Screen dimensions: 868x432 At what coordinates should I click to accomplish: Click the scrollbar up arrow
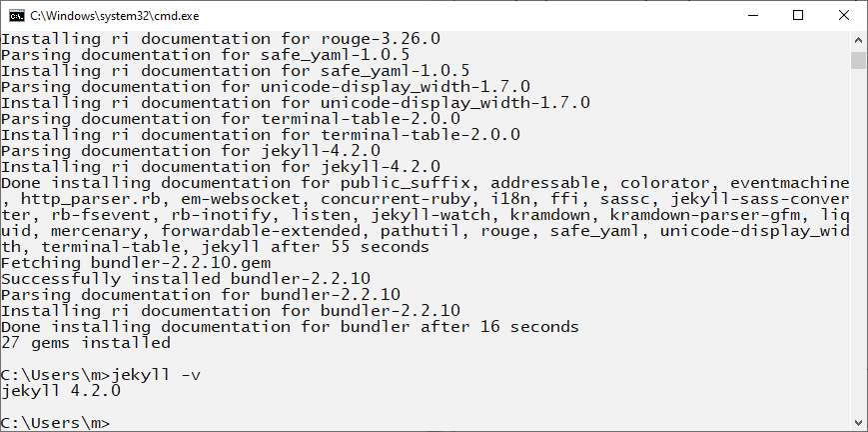858,41
